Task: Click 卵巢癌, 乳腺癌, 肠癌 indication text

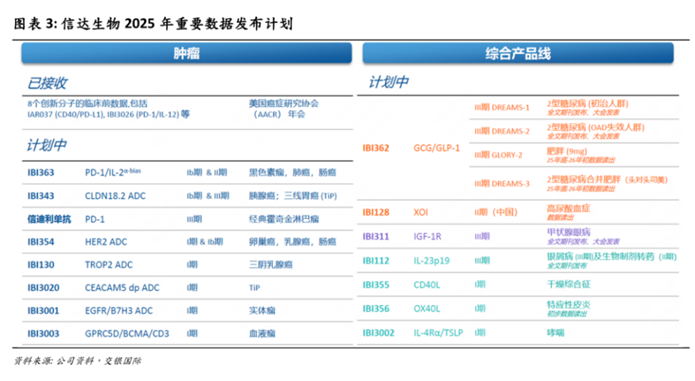Action: pos(293,242)
